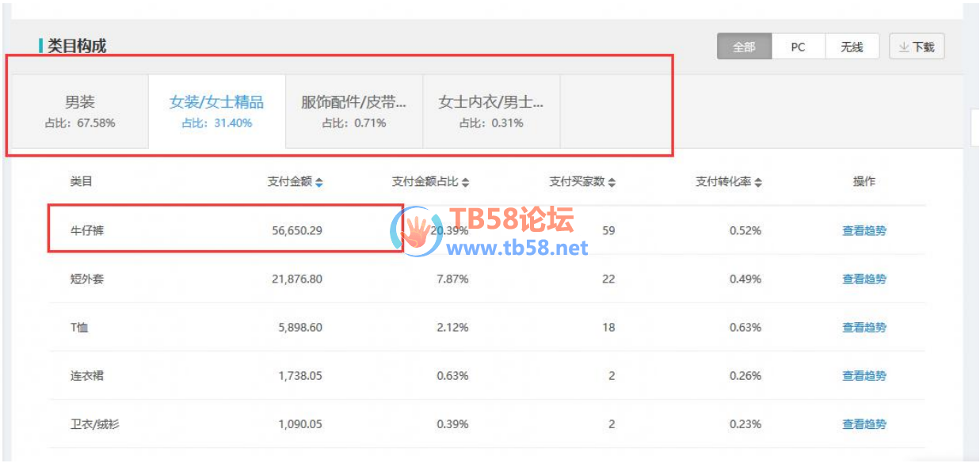Sort by 支付金额 column arrow icon
The width and height of the screenshot is (980, 463).
[x=318, y=183]
